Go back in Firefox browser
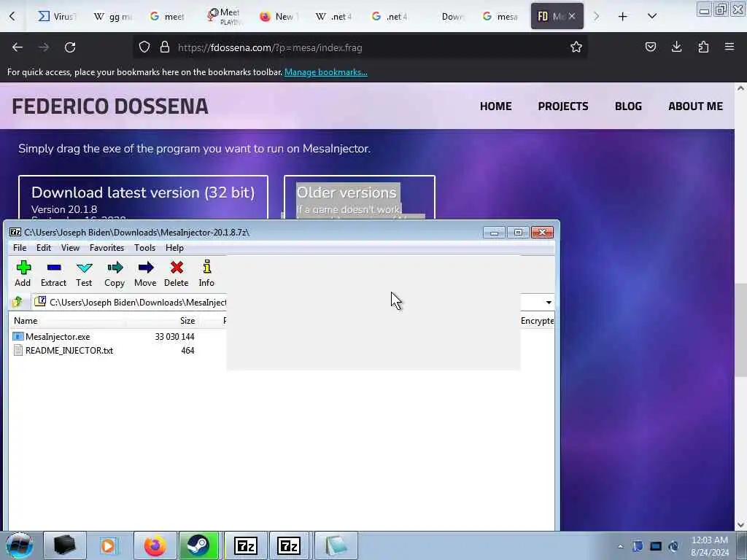This screenshot has height=560, width=747. 18,47
